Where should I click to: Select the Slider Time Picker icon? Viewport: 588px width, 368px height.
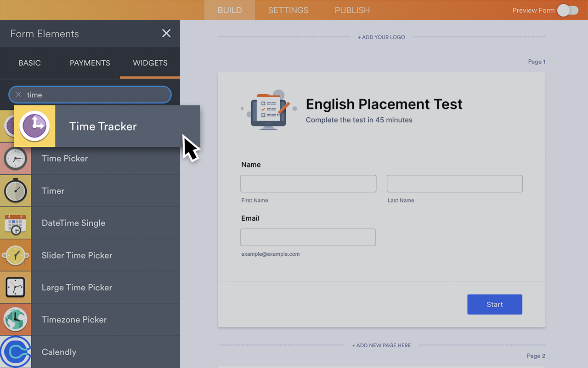coord(15,255)
